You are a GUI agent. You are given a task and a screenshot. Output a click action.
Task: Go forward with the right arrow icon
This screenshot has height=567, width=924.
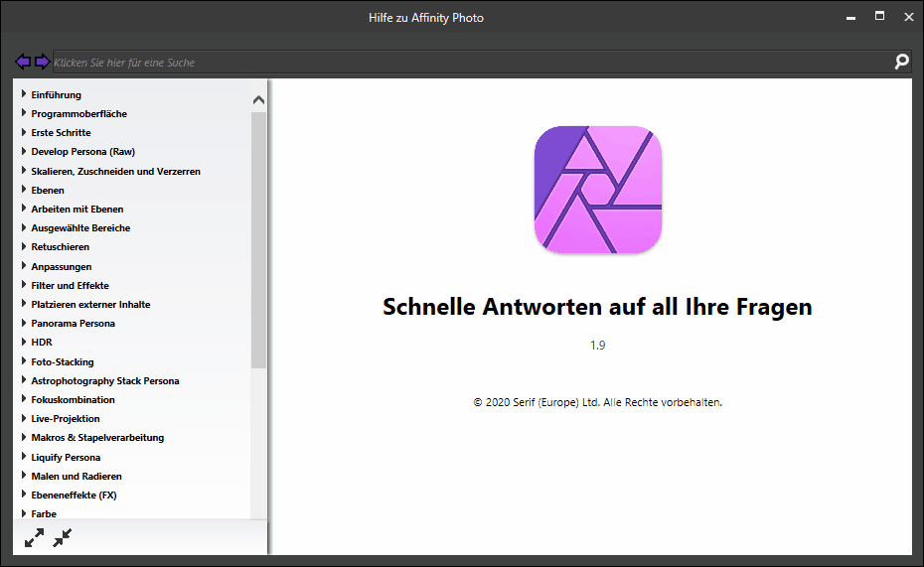tap(42, 62)
